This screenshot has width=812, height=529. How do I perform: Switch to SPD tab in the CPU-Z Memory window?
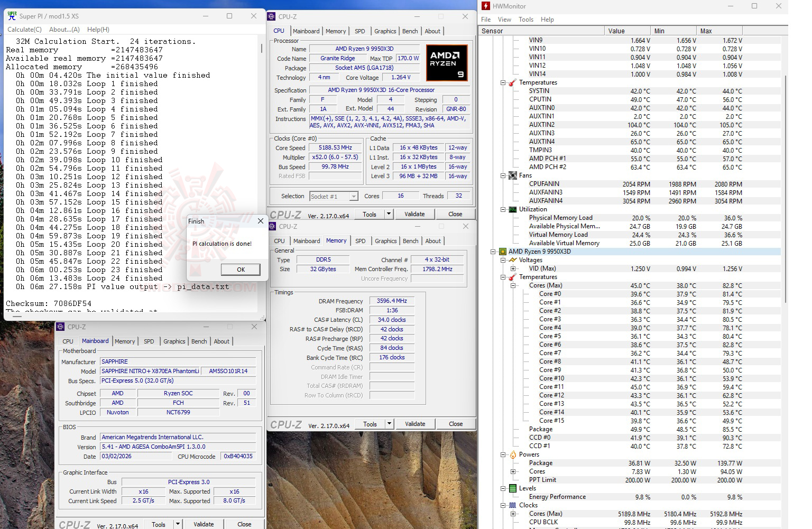click(x=361, y=241)
